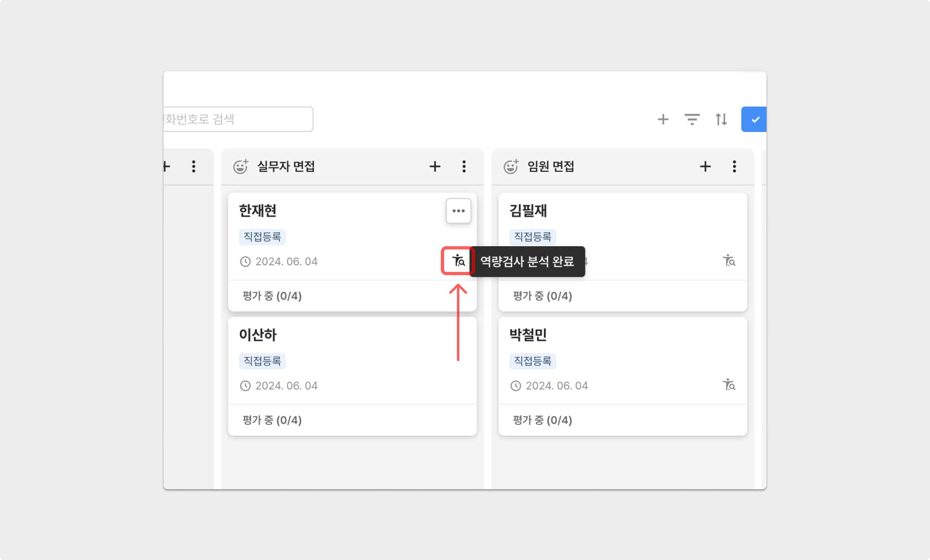Click the phone number search field
Viewport: 930px width, 560px height.
click(x=238, y=119)
